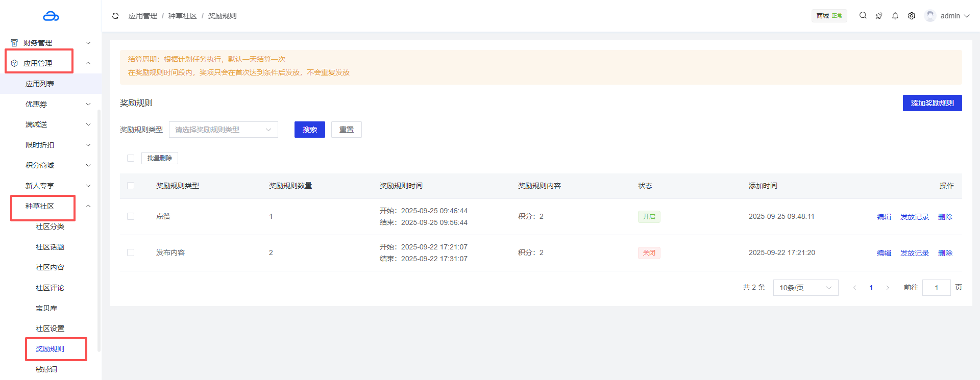The height and width of the screenshot is (380, 980).
Task: Tick the checkbox for the 发布内容 row
Action: pos(131,252)
